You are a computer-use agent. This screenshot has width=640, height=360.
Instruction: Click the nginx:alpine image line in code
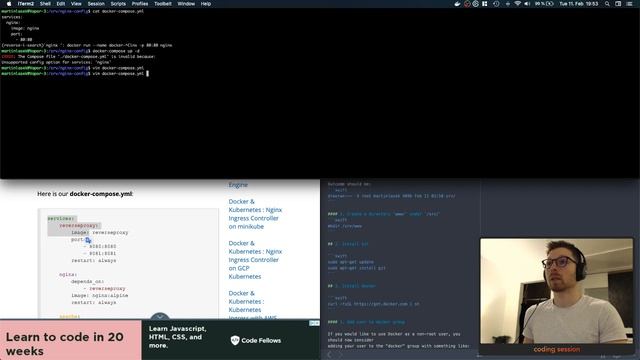click(x=100, y=296)
